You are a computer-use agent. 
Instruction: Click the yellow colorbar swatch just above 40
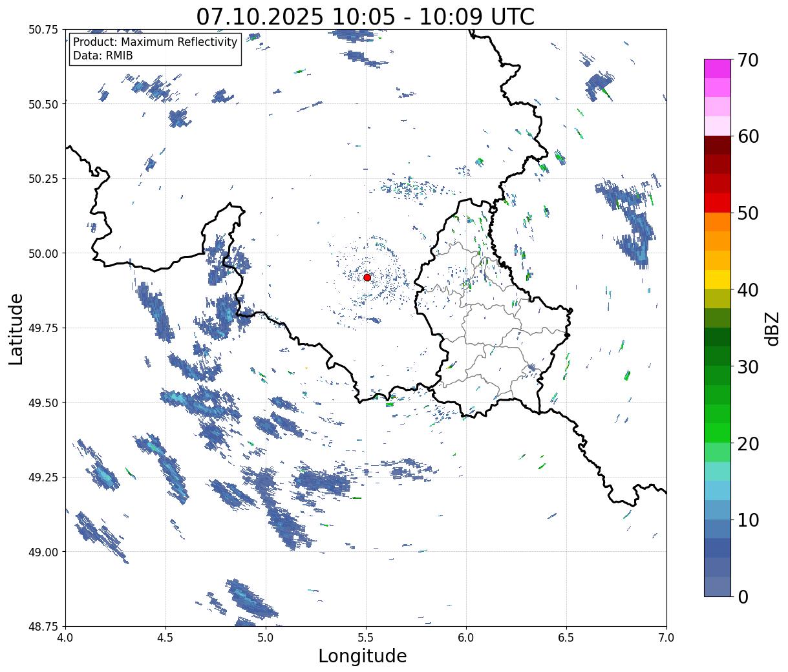(x=718, y=279)
